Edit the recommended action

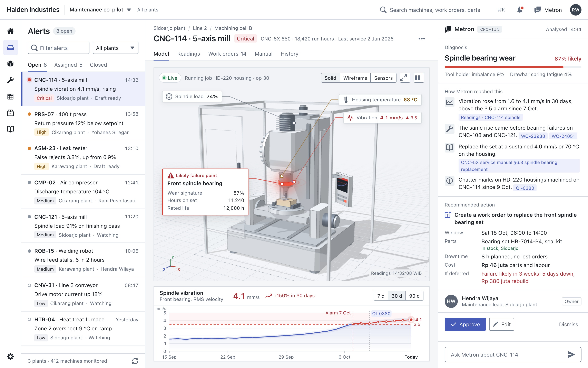coord(501,324)
